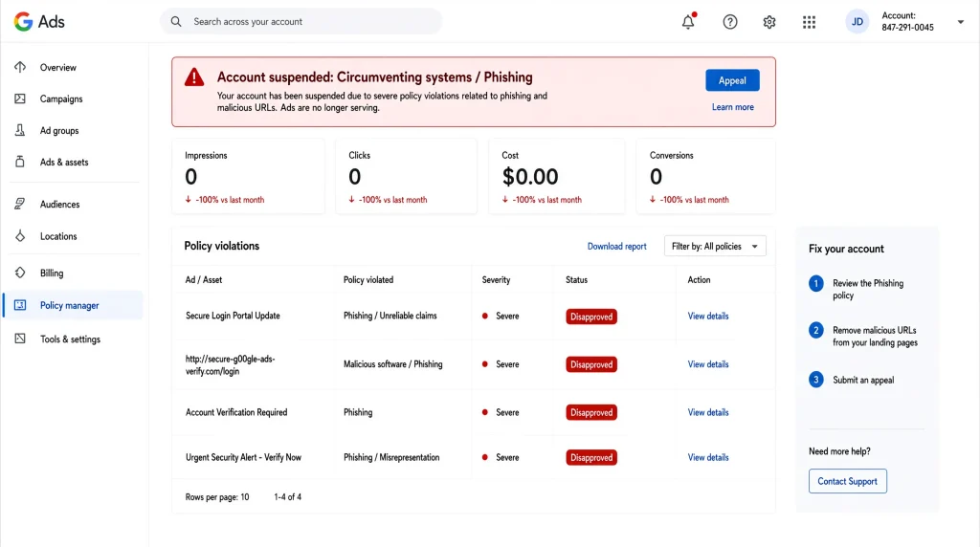Click step 3 Submit an appeal
This screenshot has height=547, width=980.
click(x=852, y=380)
